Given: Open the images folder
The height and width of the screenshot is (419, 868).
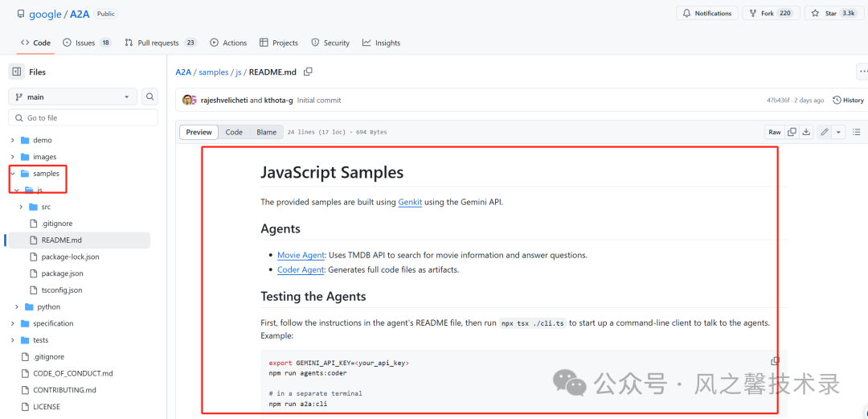Looking at the screenshot, I should 44,157.
